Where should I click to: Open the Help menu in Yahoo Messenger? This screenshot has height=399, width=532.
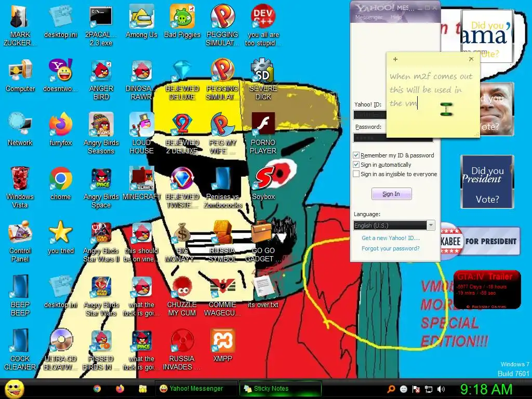(396, 17)
